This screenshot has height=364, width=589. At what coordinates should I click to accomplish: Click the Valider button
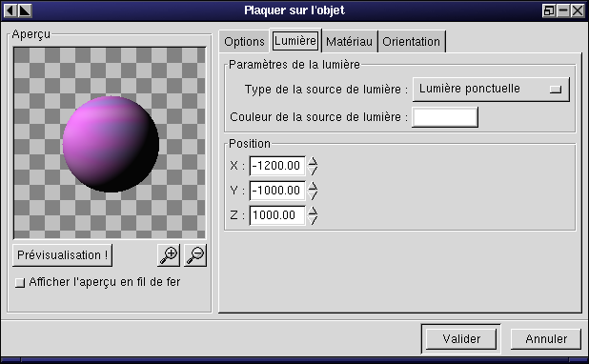pyautogui.click(x=461, y=339)
